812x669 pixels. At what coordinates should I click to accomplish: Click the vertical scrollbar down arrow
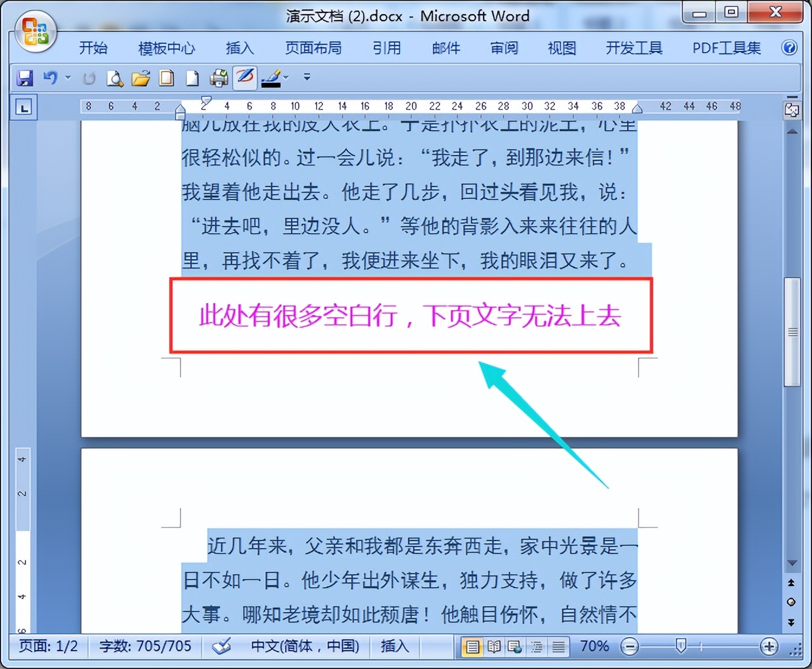coord(792,563)
